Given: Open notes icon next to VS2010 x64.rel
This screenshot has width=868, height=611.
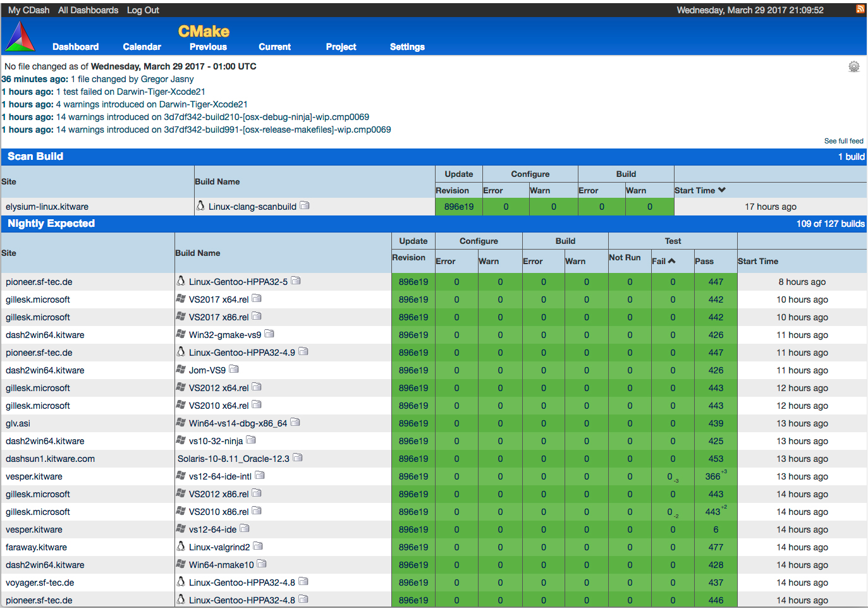Looking at the screenshot, I should (257, 404).
